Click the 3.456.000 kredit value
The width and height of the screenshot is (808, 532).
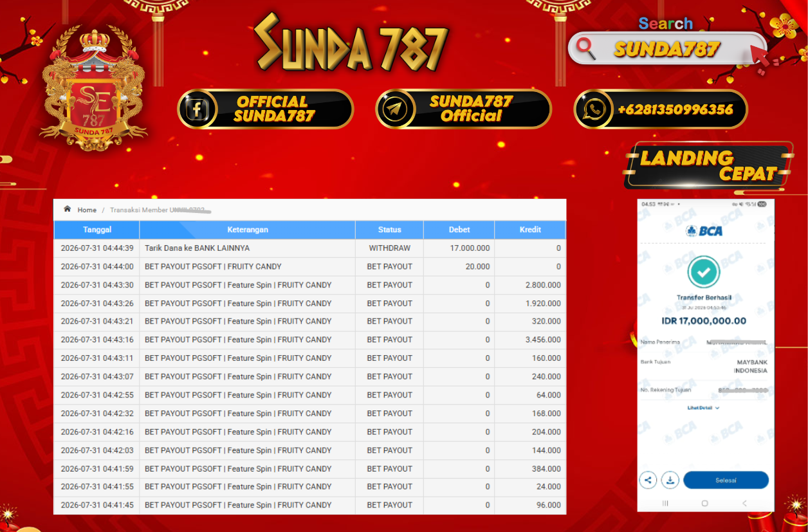point(543,340)
